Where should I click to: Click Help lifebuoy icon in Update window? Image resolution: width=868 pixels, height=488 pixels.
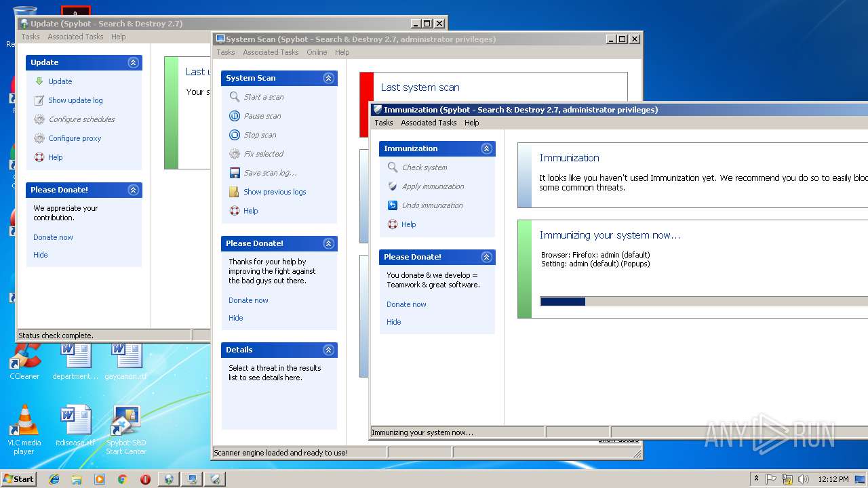pos(39,157)
